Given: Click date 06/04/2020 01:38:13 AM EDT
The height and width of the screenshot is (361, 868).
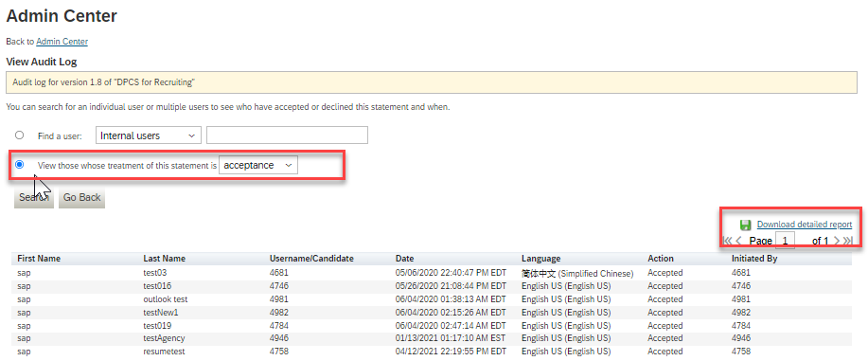Looking at the screenshot, I should point(451,299).
